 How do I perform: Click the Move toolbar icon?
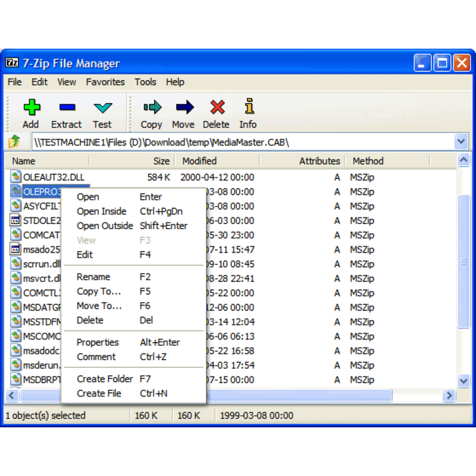(x=184, y=108)
